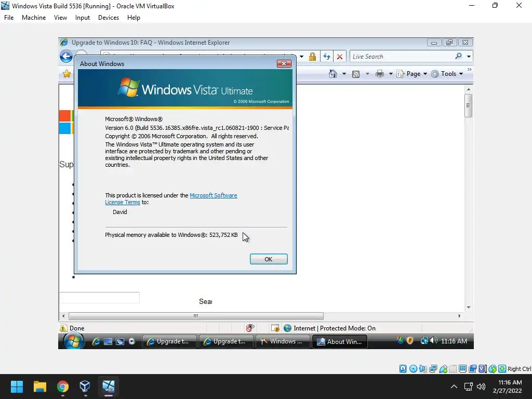Open Windows Media Player from Quick Launch
The image size is (532, 399).
(x=132, y=341)
